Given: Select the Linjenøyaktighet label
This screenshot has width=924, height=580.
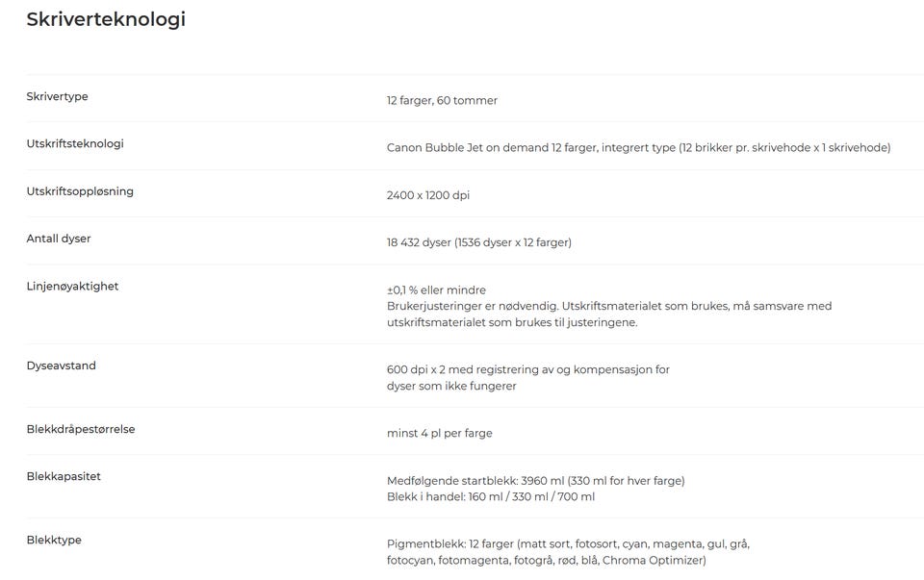Looking at the screenshot, I should tap(72, 287).
